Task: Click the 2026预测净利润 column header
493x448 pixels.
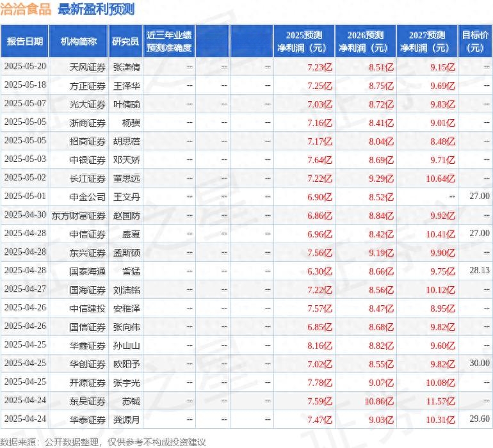Action: point(366,41)
